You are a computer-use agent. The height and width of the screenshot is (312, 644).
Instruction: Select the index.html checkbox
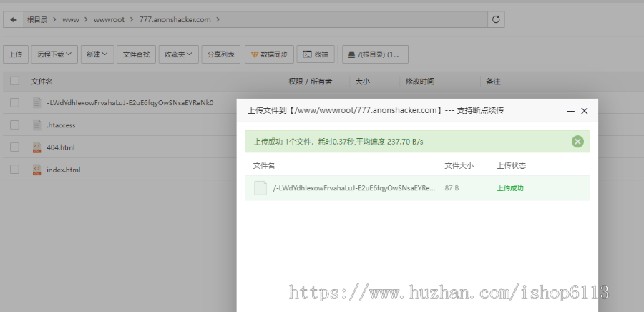point(14,169)
